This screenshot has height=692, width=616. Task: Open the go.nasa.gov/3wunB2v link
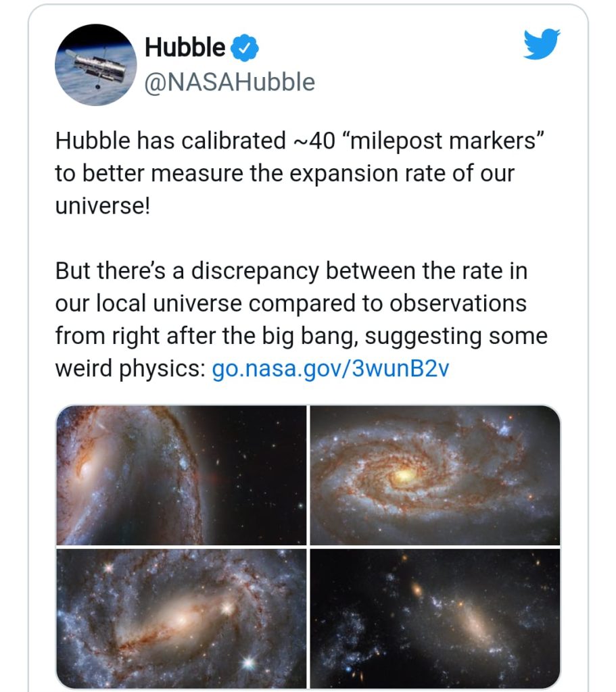[330, 369]
